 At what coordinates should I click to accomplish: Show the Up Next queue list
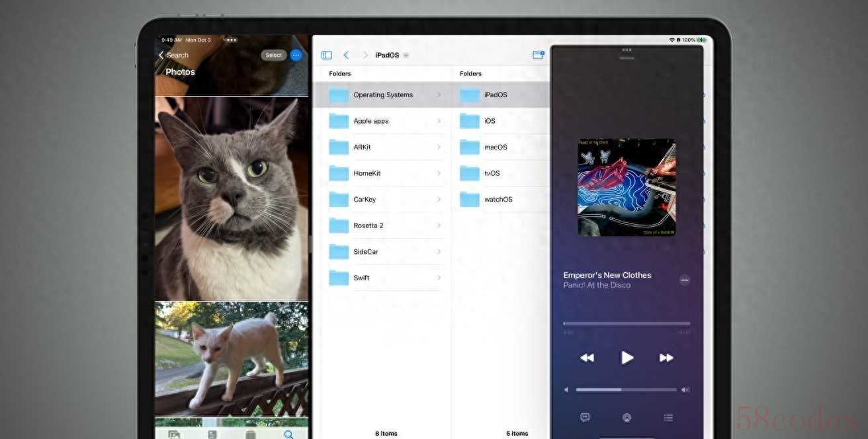click(668, 417)
